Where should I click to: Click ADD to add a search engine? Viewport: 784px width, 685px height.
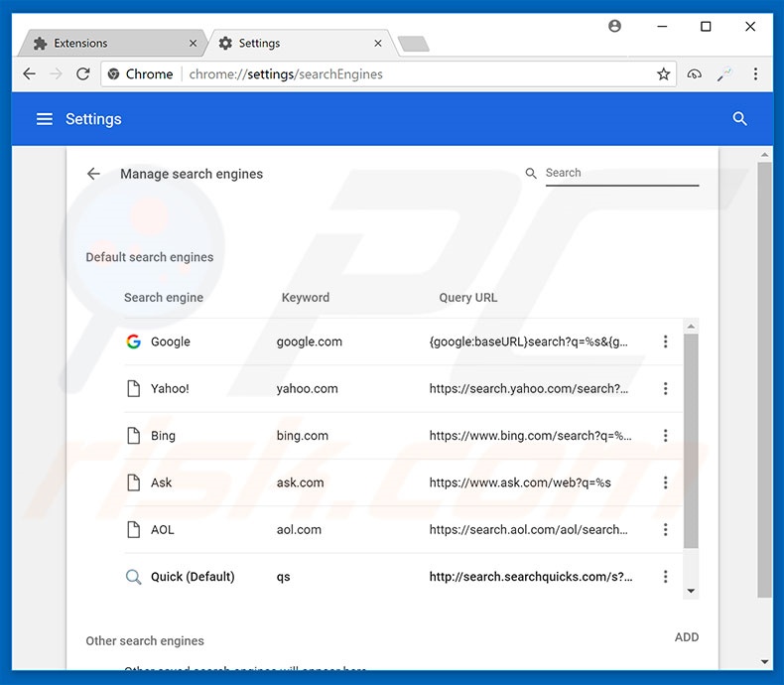(687, 637)
